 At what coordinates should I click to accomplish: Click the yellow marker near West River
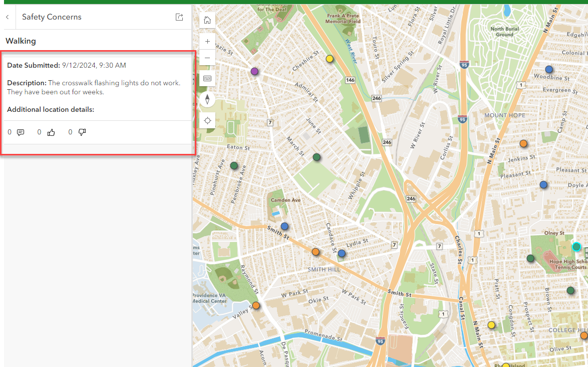click(329, 59)
